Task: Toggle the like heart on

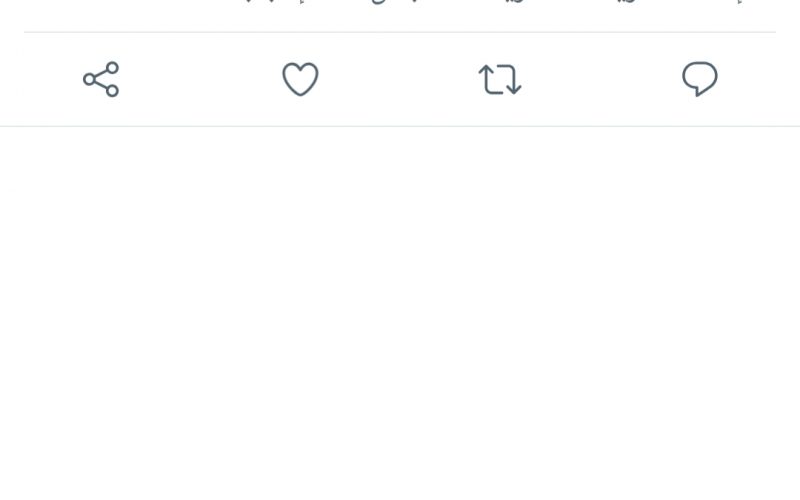Action: (x=301, y=79)
